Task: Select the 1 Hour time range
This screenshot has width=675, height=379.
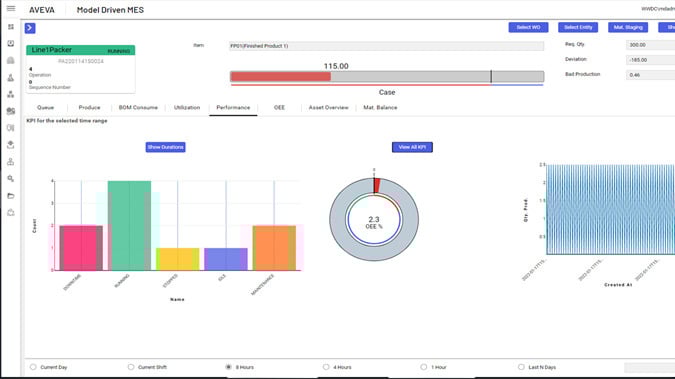Action: 424,367
